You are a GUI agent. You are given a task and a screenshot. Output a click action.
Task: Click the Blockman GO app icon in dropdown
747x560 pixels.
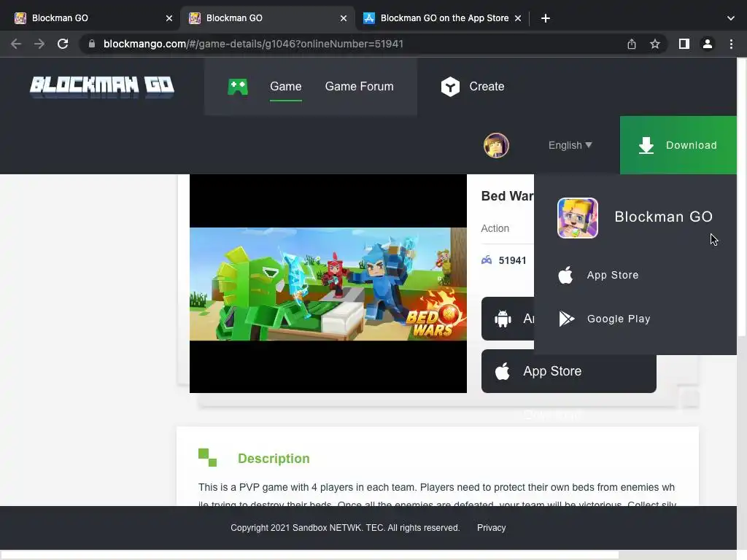click(578, 217)
